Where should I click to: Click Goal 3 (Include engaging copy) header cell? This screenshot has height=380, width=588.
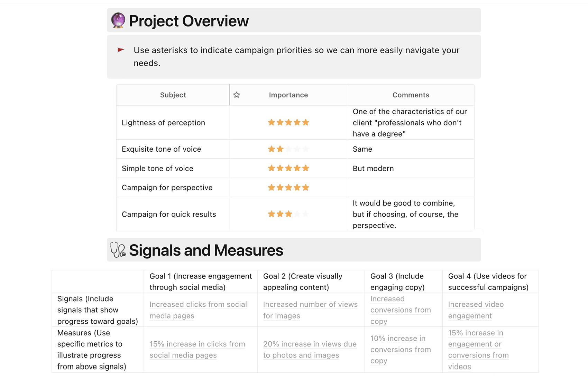[x=403, y=282]
